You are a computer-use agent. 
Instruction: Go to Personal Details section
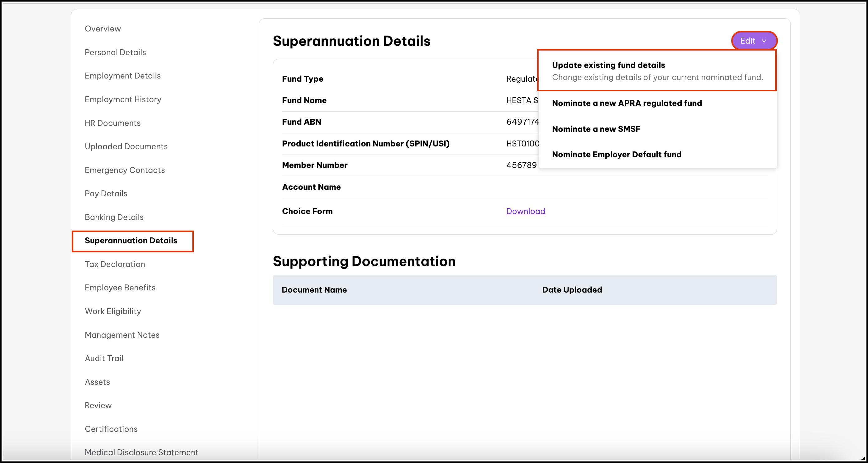[115, 52]
